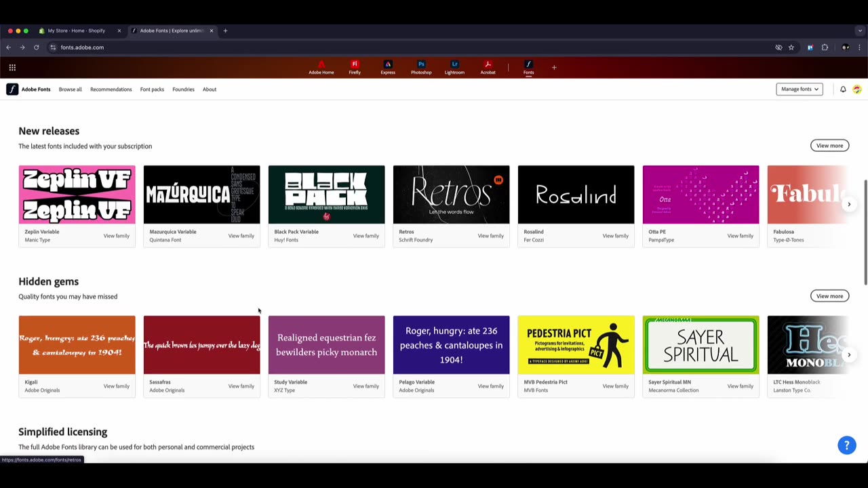Open the Chrome profile icon
The image size is (868, 488).
tap(845, 47)
